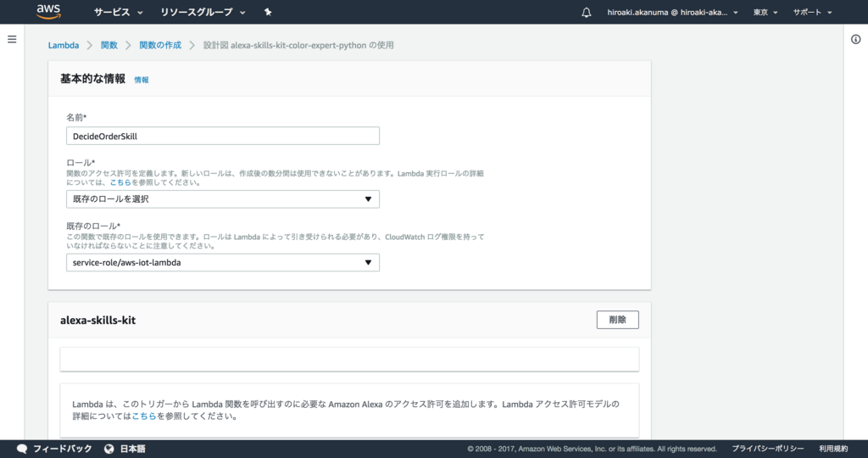Go to Lambda breadcrumb link

point(63,46)
